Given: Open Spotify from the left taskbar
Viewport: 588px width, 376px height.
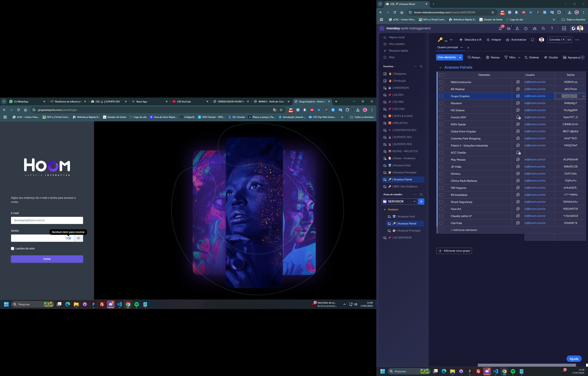Looking at the screenshot, I should coord(137,305).
